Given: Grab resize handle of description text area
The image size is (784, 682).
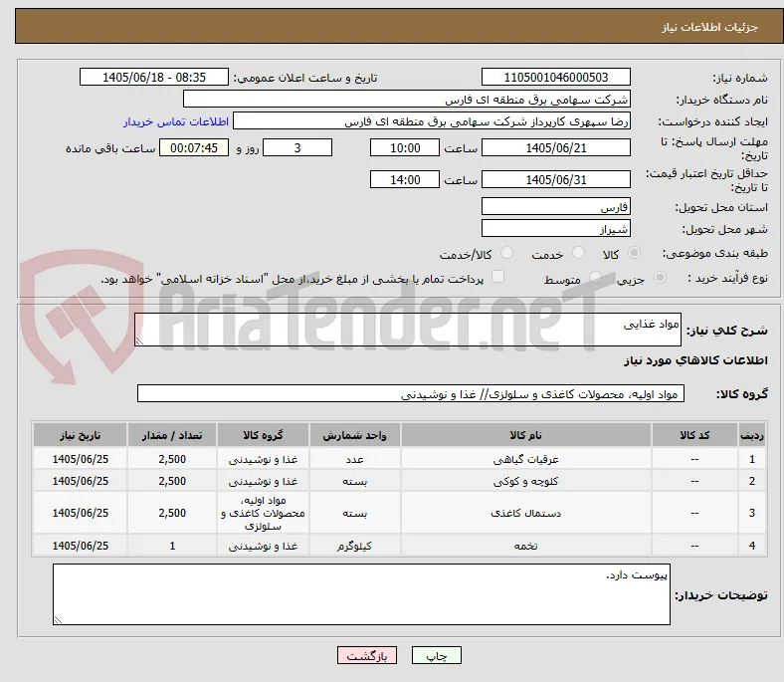Looking at the screenshot, I should coord(139,341).
